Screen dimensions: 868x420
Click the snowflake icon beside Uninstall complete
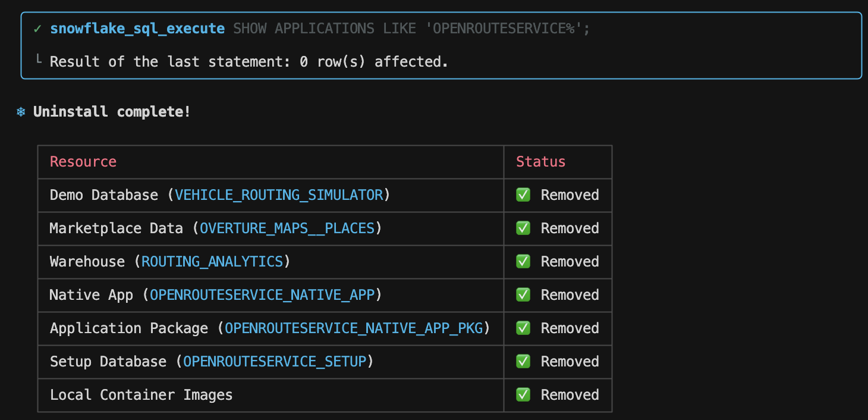pos(21,112)
